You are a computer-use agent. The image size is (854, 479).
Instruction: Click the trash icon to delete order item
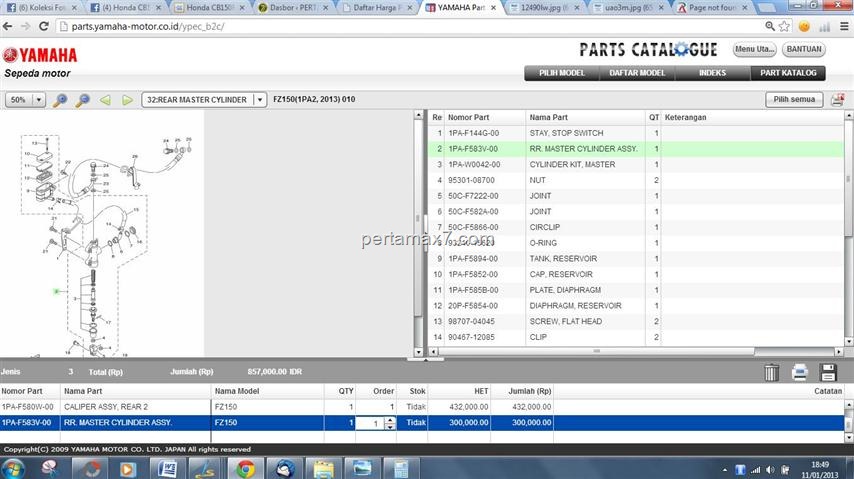tap(772, 372)
